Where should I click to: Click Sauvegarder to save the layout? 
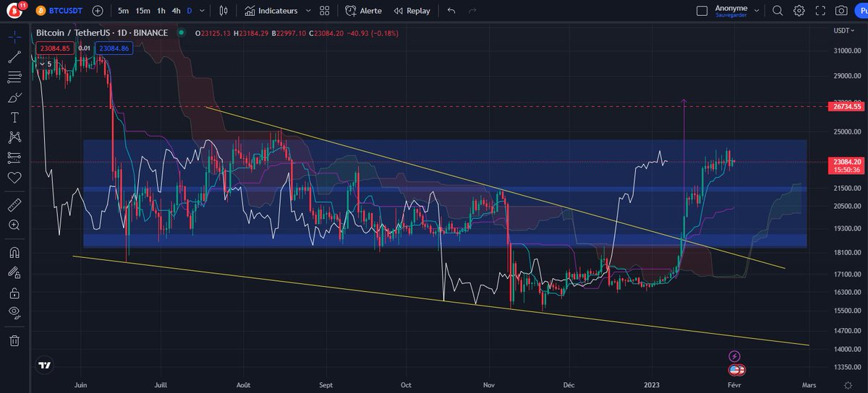click(x=731, y=14)
